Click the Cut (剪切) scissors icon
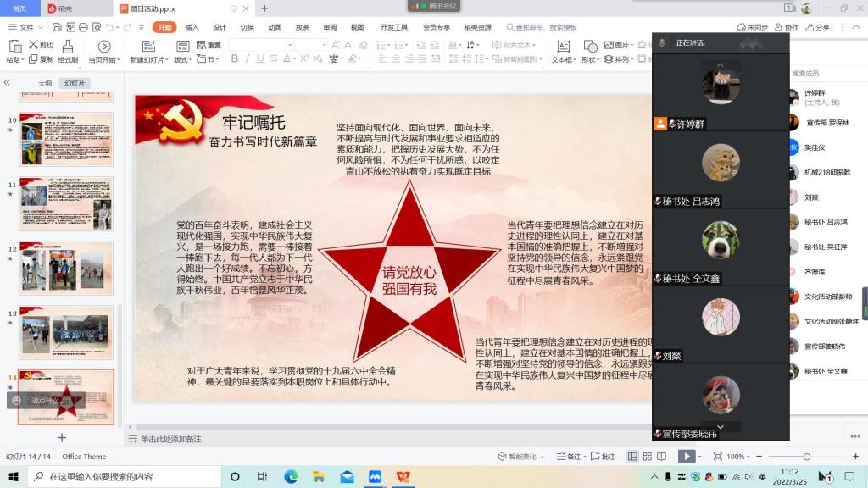This screenshot has width=868, height=488. 34,45
